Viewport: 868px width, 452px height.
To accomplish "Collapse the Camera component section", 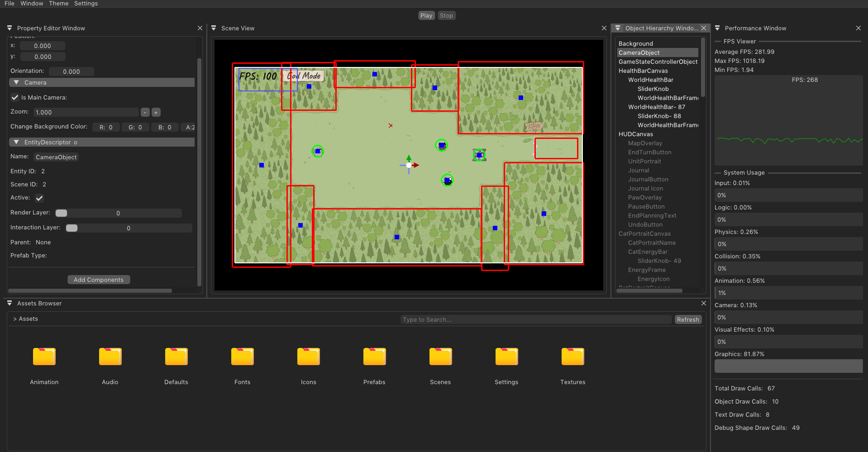I will pos(16,83).
